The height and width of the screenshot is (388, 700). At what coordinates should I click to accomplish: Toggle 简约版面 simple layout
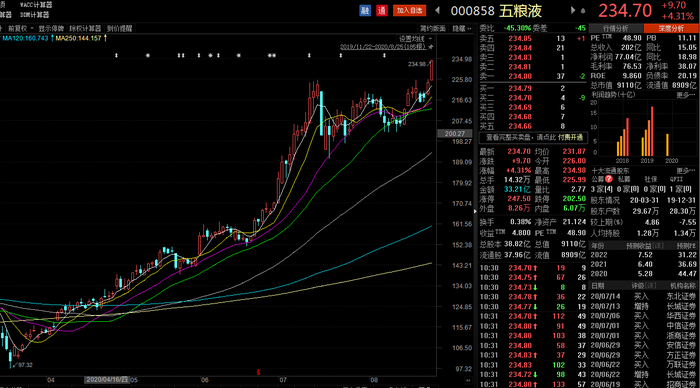click(433, 29)
